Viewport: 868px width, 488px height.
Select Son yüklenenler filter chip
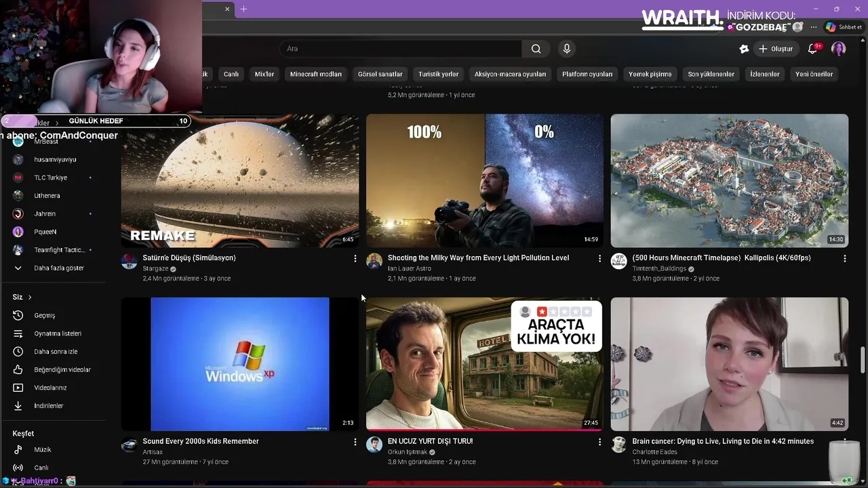tap(711, 74)
